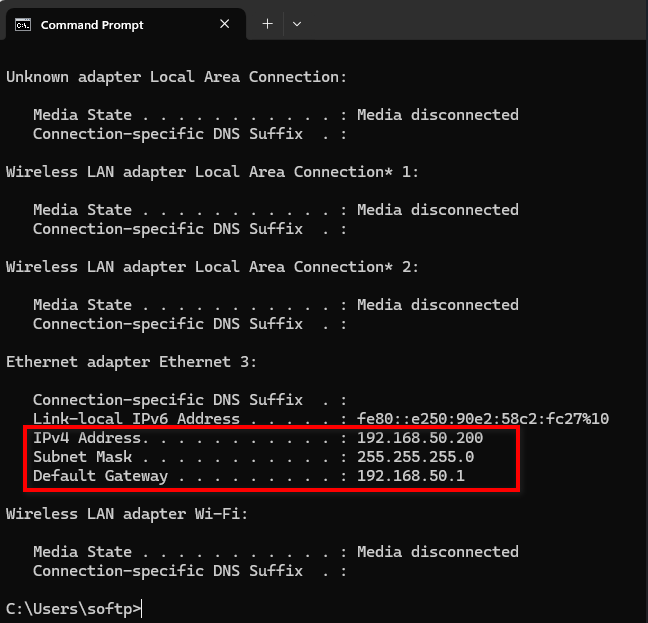Click the Subnet Mask label text
This screenshot has height=623, width=648.
click(82, 457)
